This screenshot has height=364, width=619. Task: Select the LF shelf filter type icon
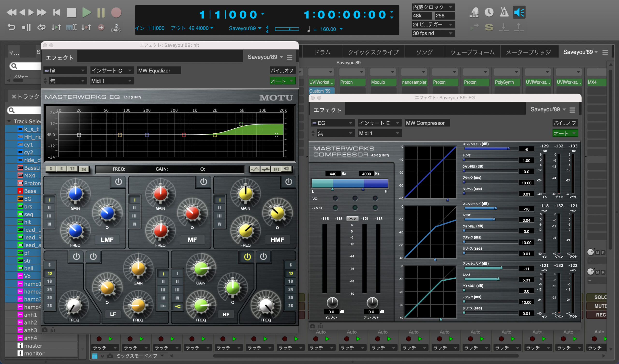click(163, 306)
